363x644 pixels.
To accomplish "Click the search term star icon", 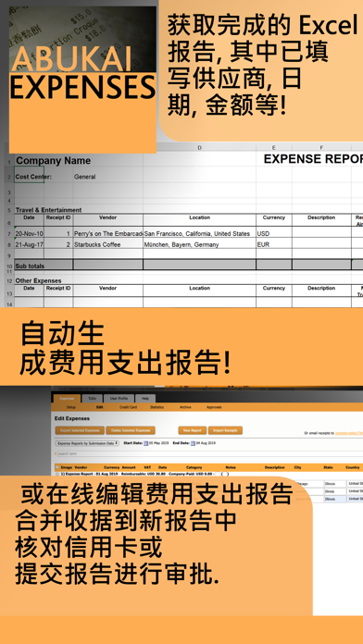I will (56, 453).
